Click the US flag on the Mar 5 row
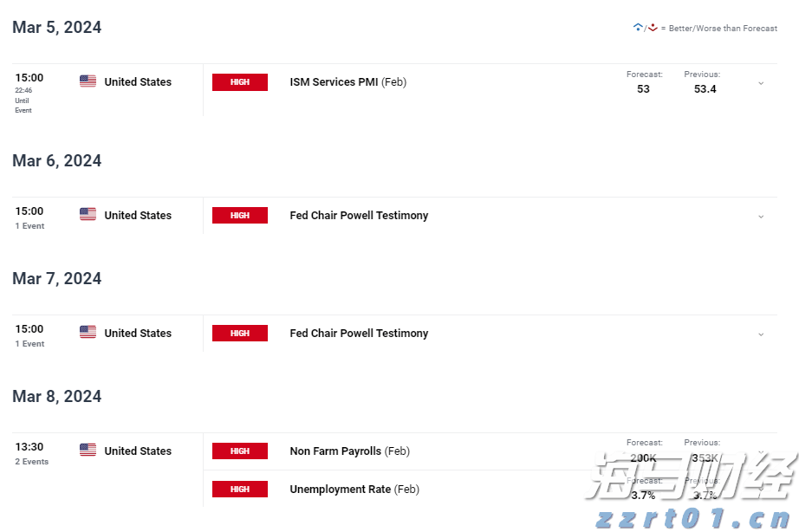 coord(88,81)
